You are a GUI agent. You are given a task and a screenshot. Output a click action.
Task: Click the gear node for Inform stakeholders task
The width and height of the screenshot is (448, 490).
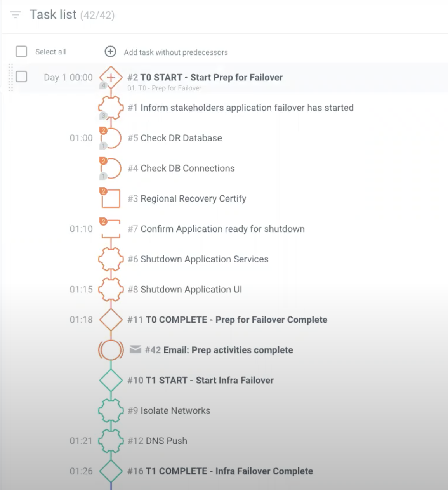click(111, 108)
